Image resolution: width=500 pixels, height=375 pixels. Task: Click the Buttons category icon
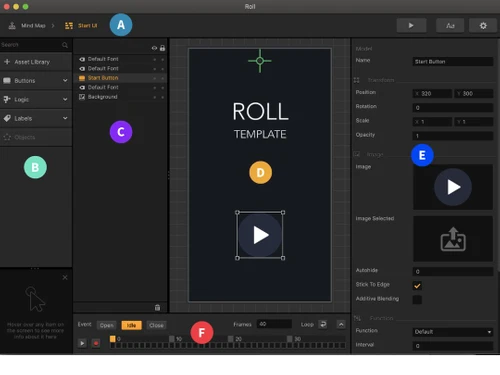(x=7, y=80)
